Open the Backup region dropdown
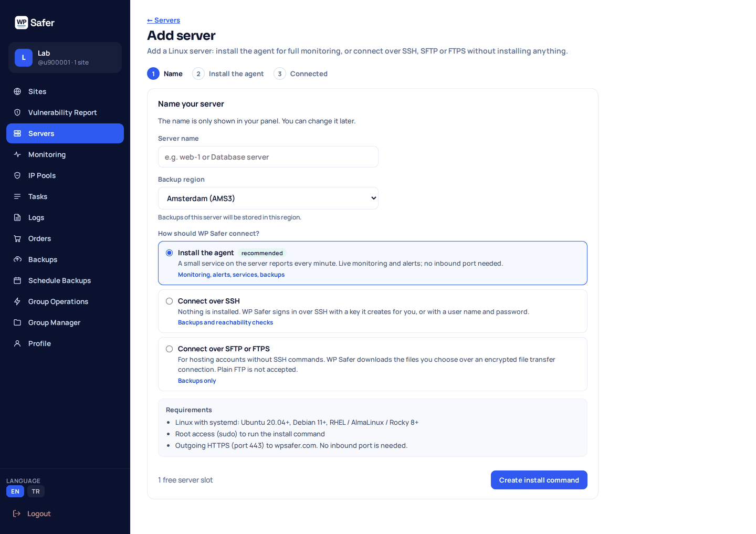The height and width of the screenshot is (534, 756). (268, 198)
